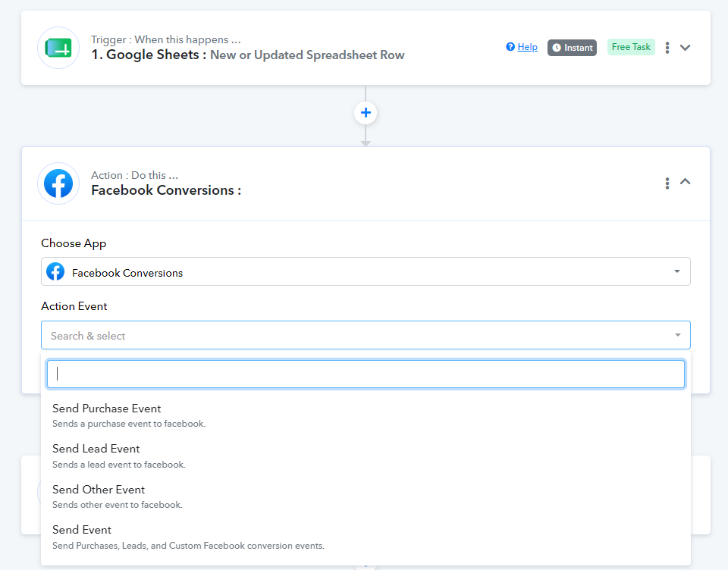
Task: Click 'Sends a purchase event to facebook.' description
Action: pyautogui.click(x=129, y=424)
